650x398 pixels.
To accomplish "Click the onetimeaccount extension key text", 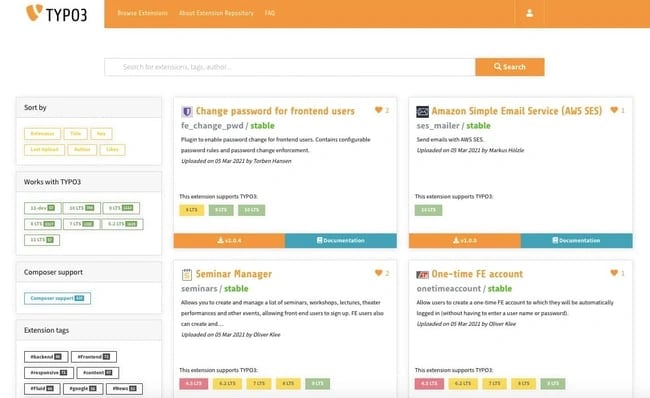I will tap(449, 289).
